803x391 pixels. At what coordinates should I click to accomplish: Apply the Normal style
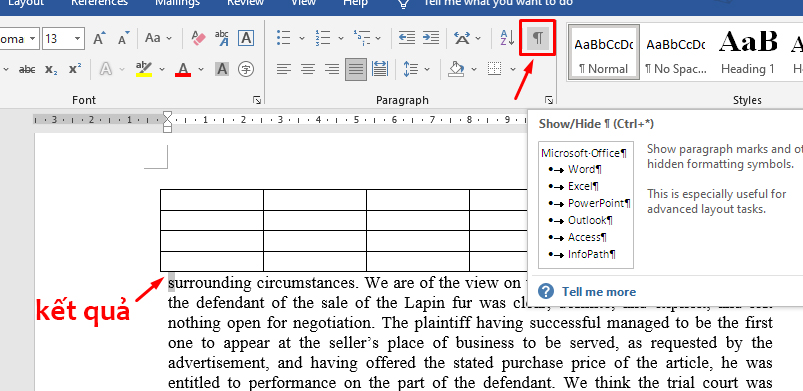click(603, 53)
